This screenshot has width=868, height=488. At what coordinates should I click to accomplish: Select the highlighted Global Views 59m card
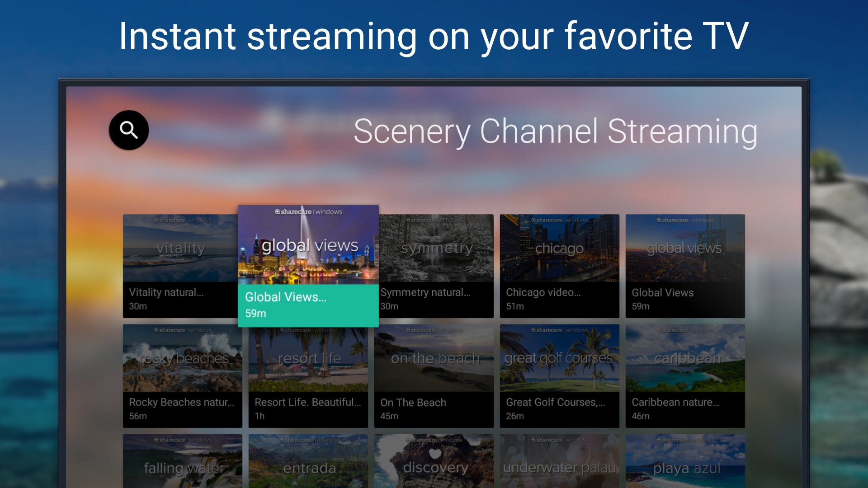coord(308,266)
